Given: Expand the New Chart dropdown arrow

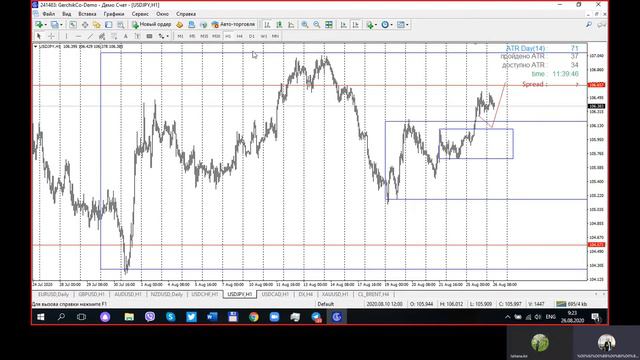Looking at the screenshot, I should [x=45, y=25].
